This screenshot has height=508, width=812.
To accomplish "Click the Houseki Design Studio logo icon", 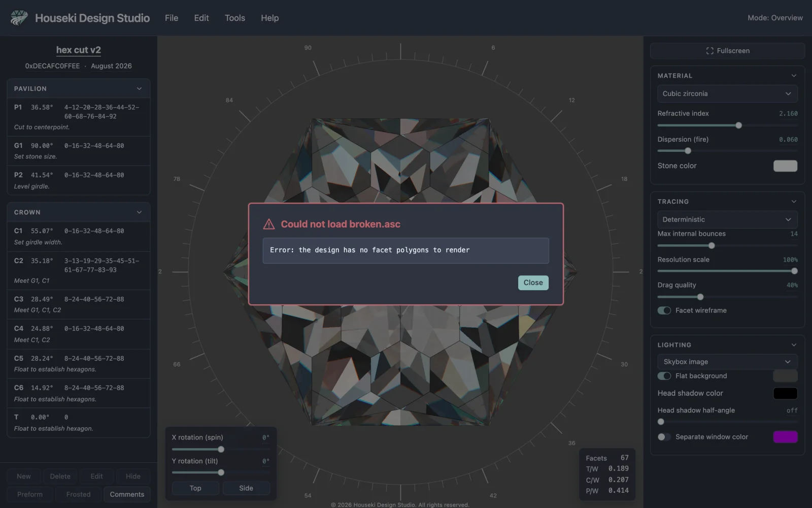I will coord(19,18).
